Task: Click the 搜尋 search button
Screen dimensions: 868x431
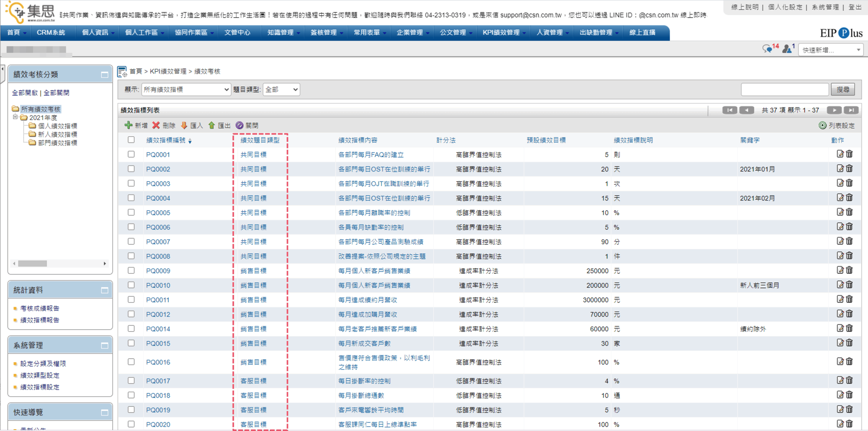Action: click(843, 90)
